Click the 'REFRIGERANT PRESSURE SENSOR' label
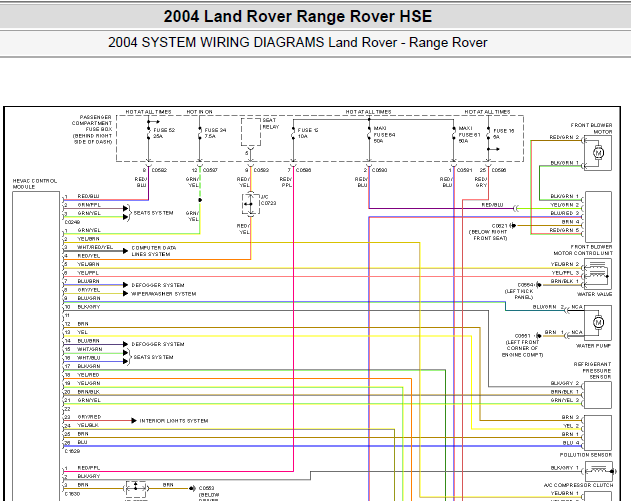This screenshot has height=501, width=631. click(x=592, y=371)
